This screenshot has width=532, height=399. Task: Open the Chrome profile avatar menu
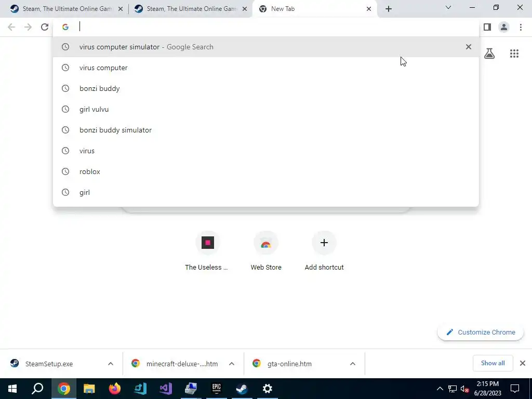coord(504,27)
